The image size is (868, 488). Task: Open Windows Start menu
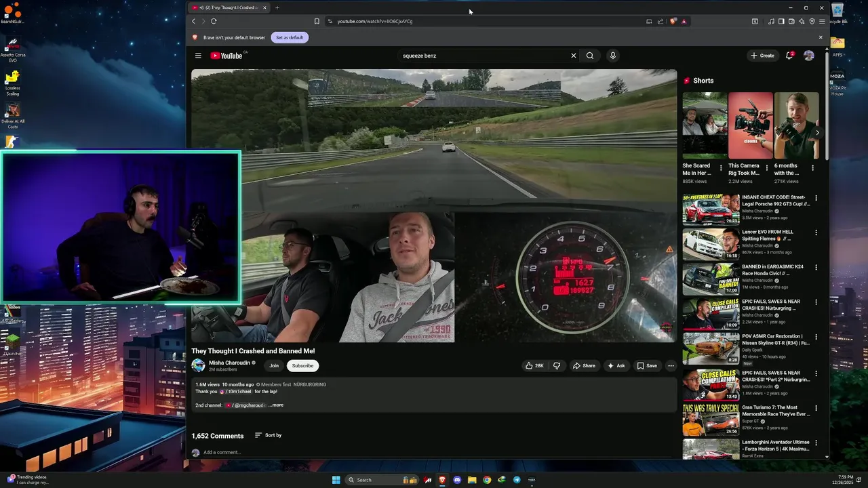click(336, 480)
